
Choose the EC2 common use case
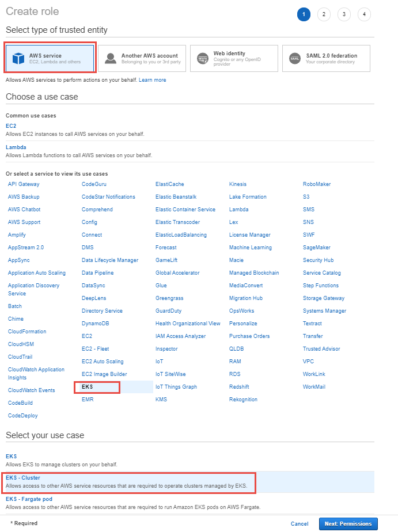tap(11, 126)
